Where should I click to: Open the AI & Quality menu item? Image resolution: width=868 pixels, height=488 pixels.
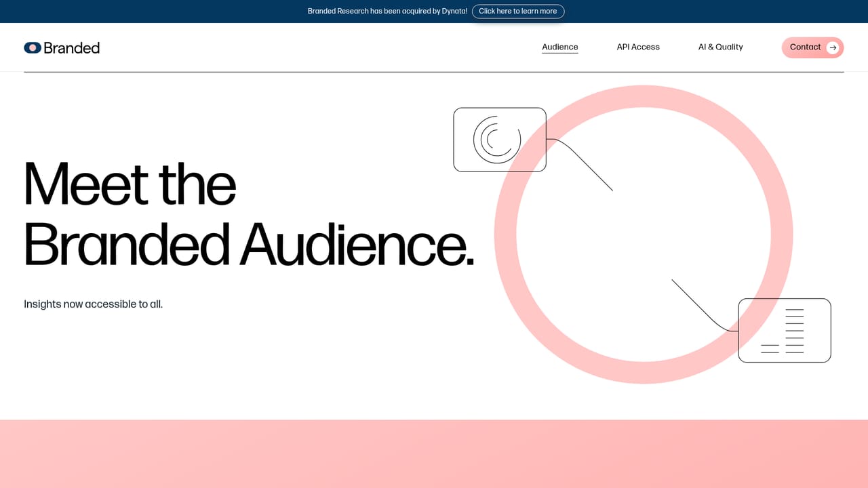(x=720, y=47)
